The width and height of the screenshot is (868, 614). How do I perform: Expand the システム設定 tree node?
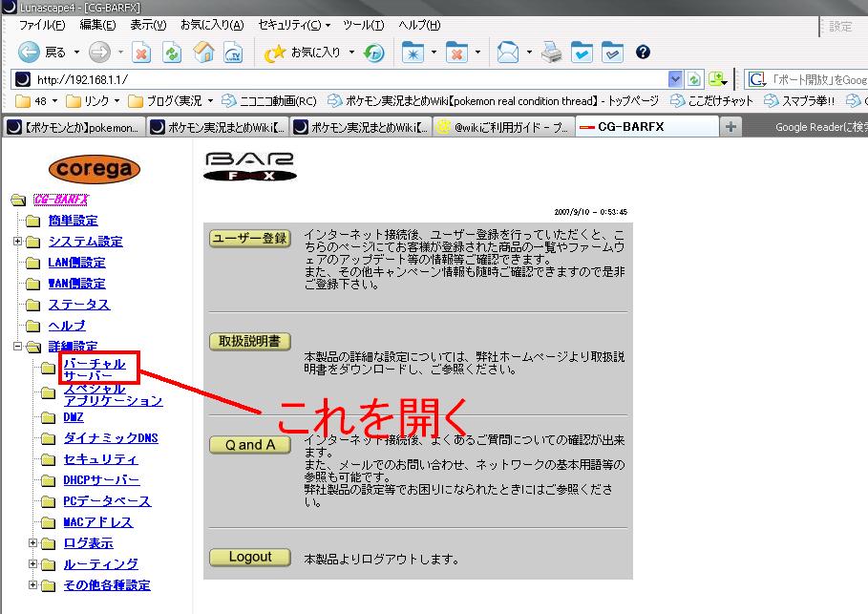tap(18, 242)
